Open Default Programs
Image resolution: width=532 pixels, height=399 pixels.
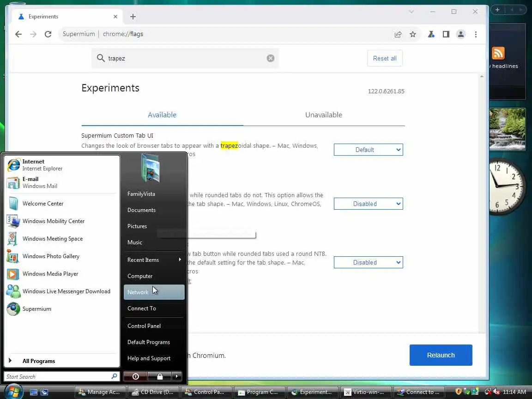coord(154,342)
